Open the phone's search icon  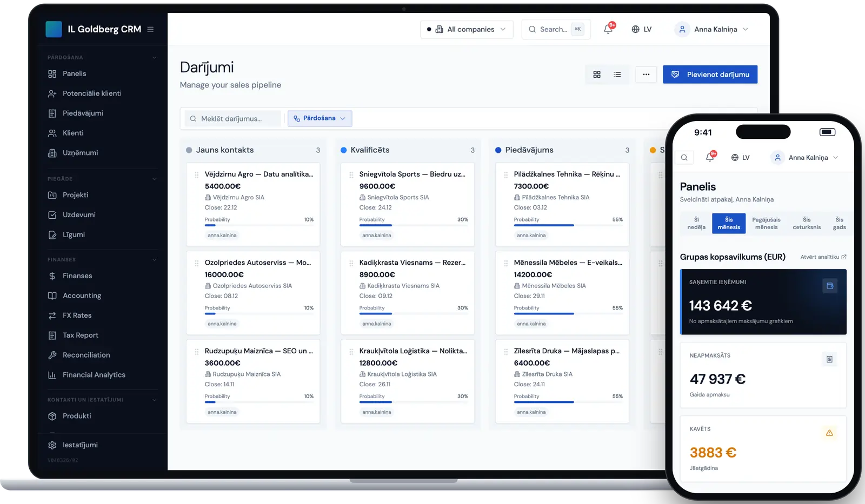click(684, 158)
